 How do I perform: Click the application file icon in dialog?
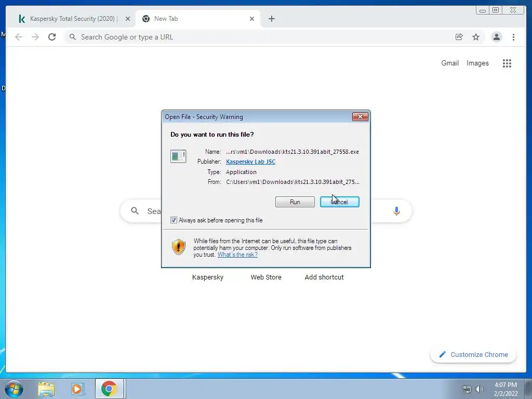[178, 156]
